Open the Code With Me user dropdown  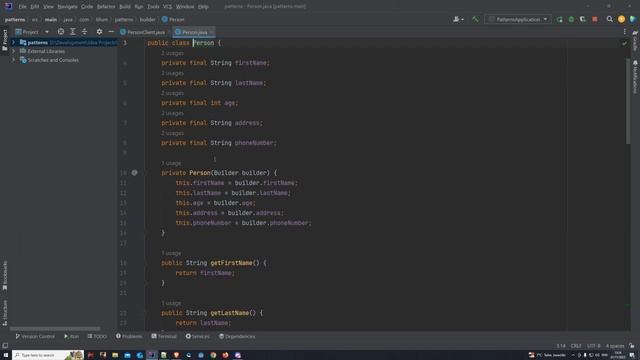(x=458, y=19)
